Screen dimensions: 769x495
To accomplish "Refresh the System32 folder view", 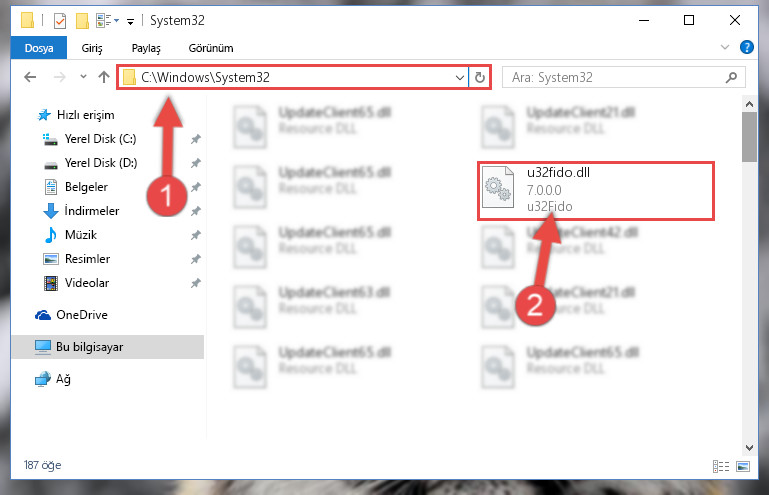I will click(480, 77).
